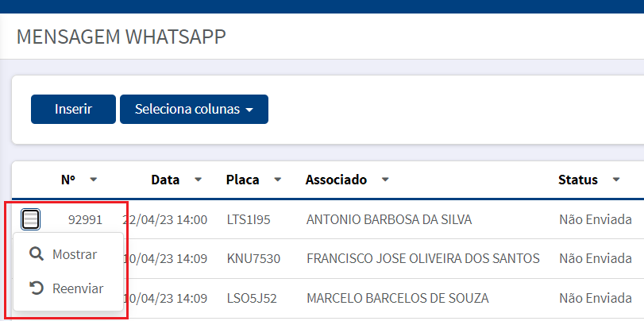Select the Mostrar menu entry

pos(68,254)
